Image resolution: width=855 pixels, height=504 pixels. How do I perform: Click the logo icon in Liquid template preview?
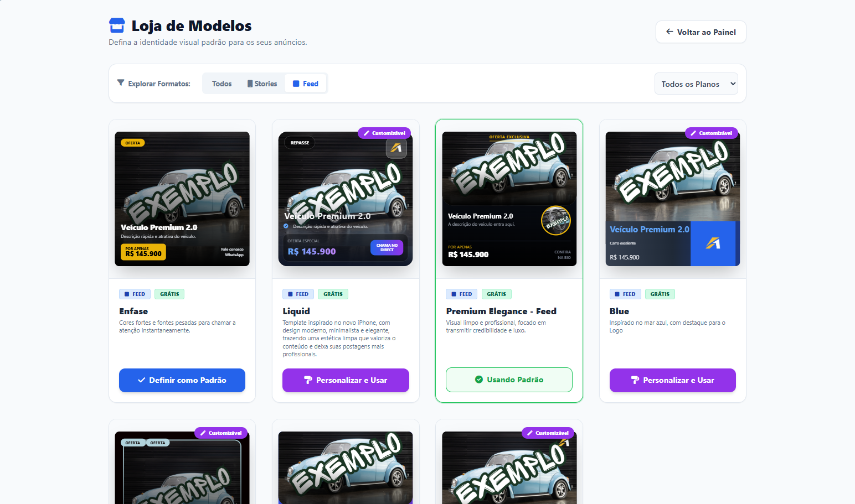click(x=396, y=148)
